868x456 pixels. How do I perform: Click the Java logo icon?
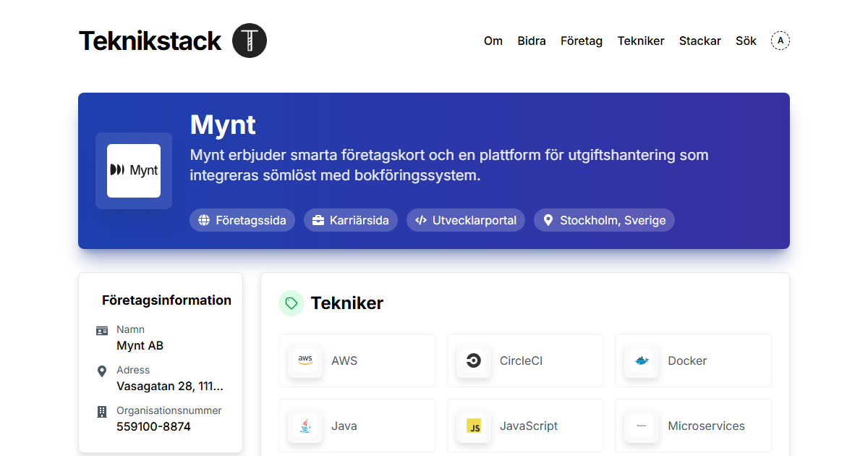pyautogui.click(x=305, y=426)
